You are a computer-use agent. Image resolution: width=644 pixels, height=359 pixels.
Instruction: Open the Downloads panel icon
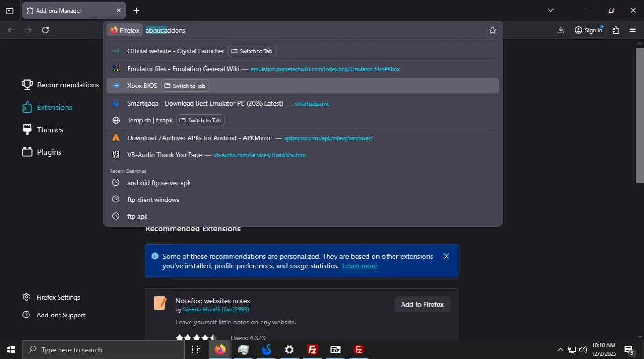pyautogui.click(x=561, y=30)
